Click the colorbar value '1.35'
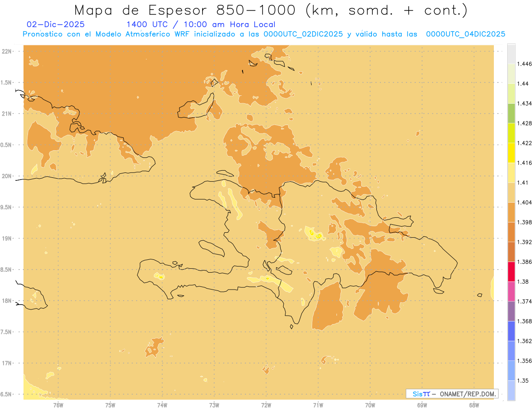This screenshot has height=411, width=532. point(524,380)
